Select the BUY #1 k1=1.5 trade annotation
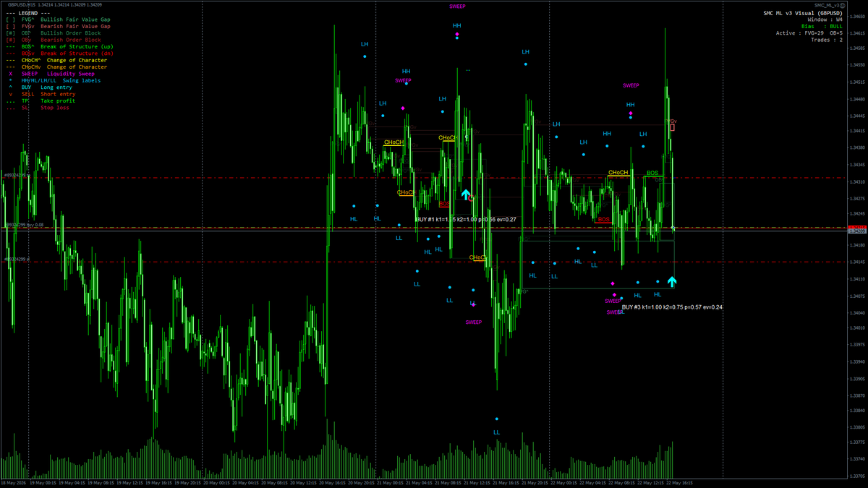Screen dimensions: 868x488 click(466, 219)
